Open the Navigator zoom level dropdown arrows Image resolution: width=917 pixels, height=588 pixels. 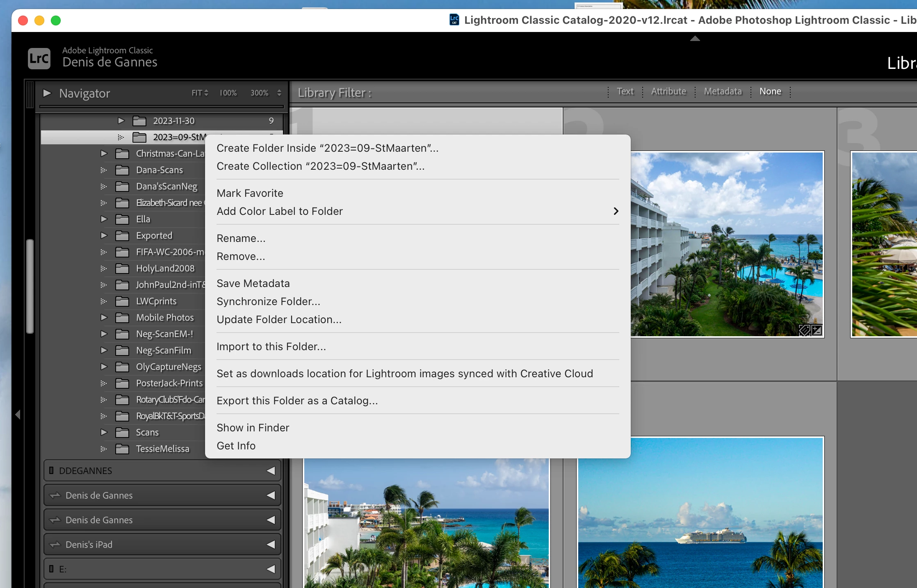pos(279,93)
